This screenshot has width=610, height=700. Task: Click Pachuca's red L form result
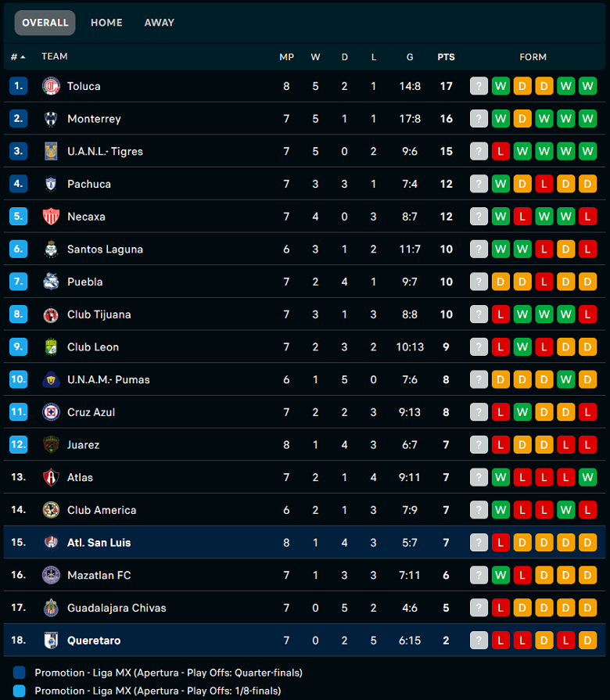(x=544, y=184)
